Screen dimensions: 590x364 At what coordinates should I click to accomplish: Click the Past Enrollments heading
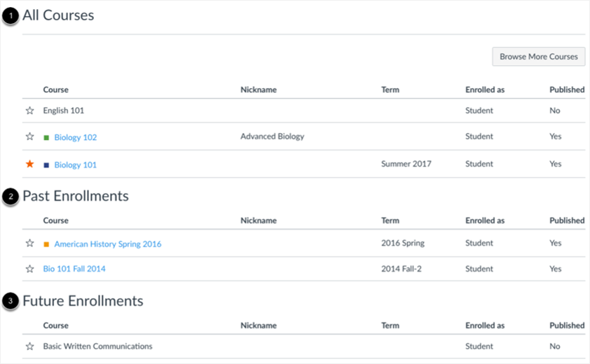coord(76,196)
